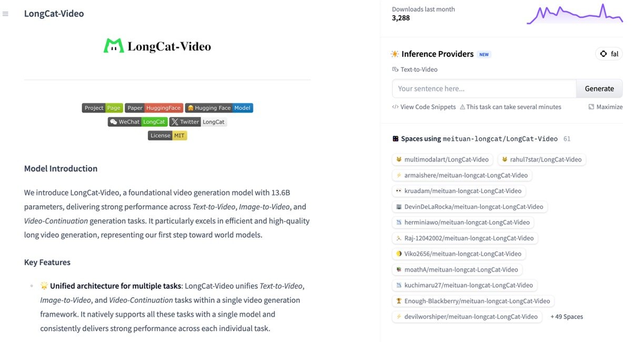
Task: Click the LongCat-Video green cat logo
Action: point(113,46)
